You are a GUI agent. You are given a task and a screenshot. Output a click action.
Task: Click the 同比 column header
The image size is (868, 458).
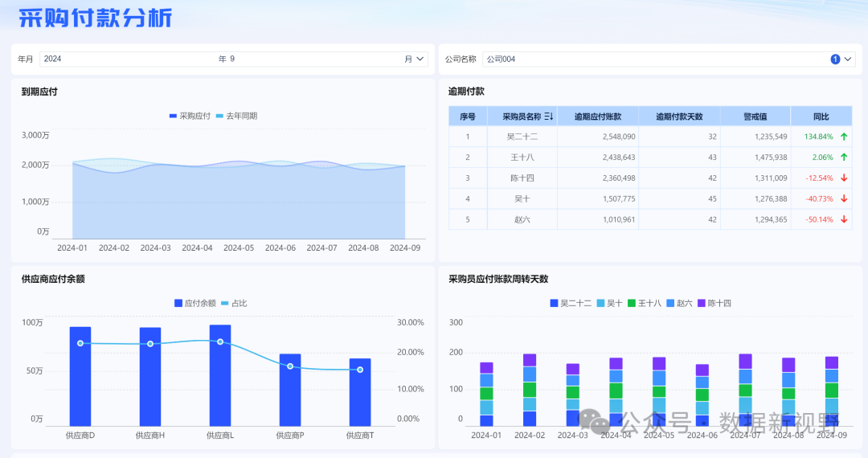coord(821,117)
